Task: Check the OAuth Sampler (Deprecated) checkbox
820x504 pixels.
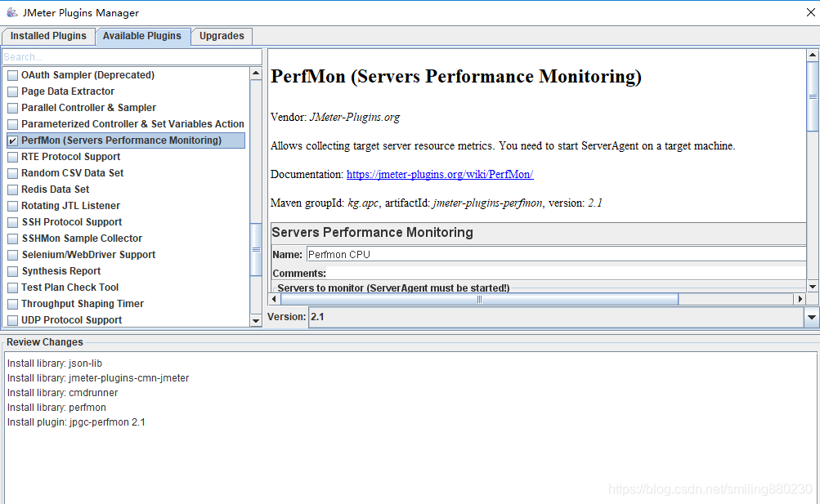Action: click(x=12, y=75)
